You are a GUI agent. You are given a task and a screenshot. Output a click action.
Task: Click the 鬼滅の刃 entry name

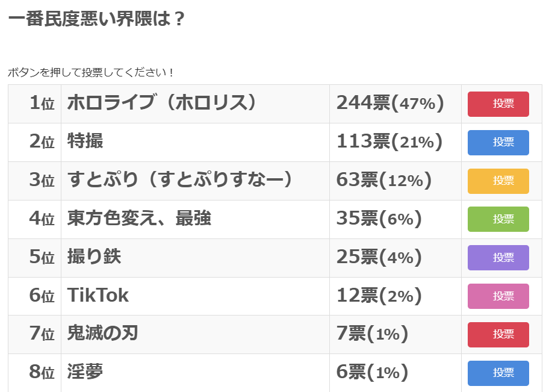pyautogui.click(x=103, y=334)
